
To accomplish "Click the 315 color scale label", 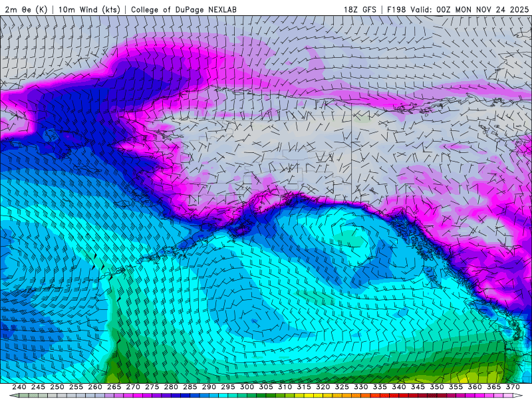I will (304, 387).
